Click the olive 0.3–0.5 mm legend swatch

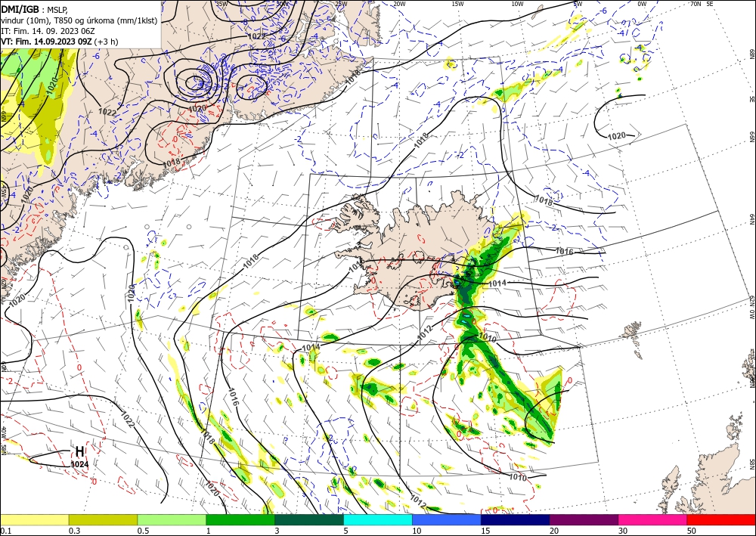103,519
